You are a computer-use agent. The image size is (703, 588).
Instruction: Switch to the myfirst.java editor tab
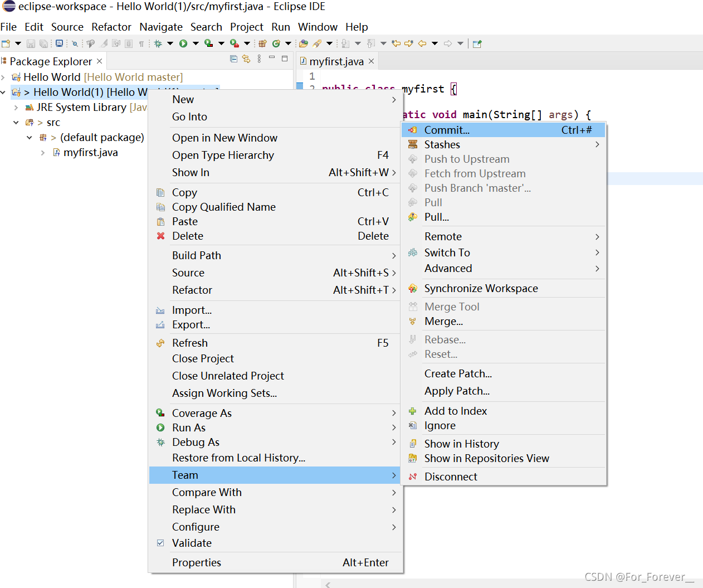pos(336,61)
